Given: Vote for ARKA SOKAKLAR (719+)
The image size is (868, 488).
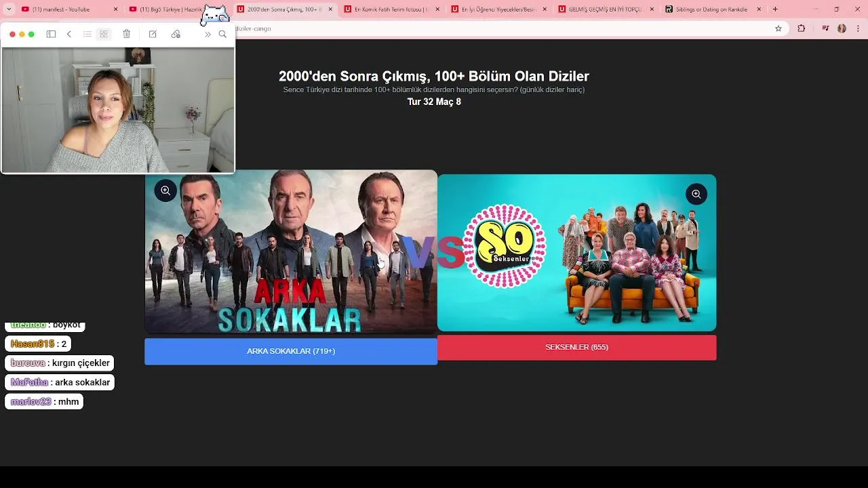Looking at the screenshot, I should pyautogui.click(x=291, y=351).
